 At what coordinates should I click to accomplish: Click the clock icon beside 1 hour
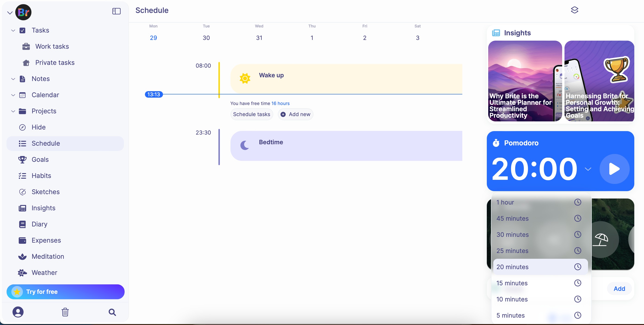point(577,202)
